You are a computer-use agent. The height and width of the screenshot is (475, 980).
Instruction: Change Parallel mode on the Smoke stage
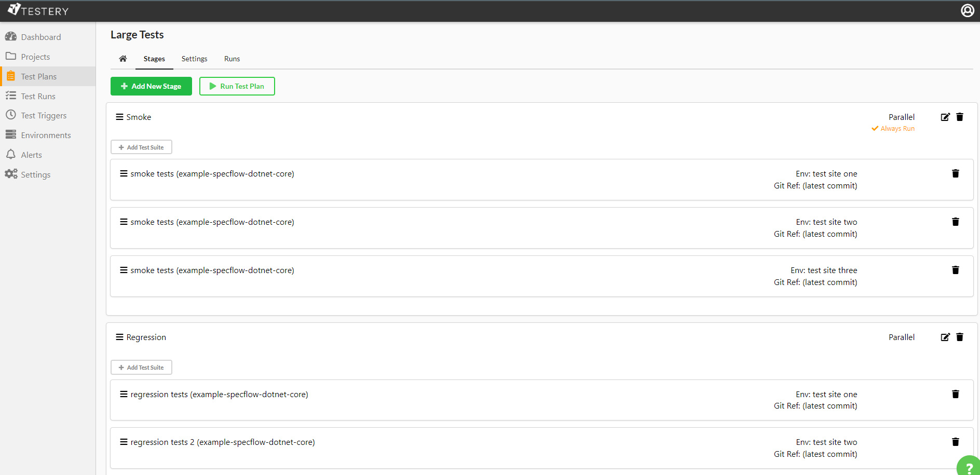click(x=901, y=117)
